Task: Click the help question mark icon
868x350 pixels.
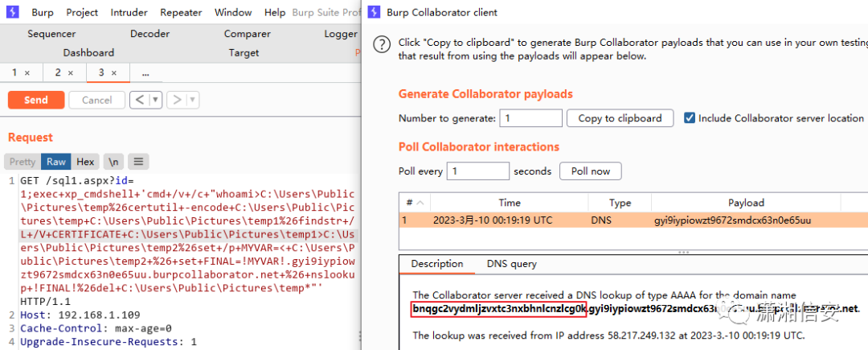Action: tap(382, 45)
